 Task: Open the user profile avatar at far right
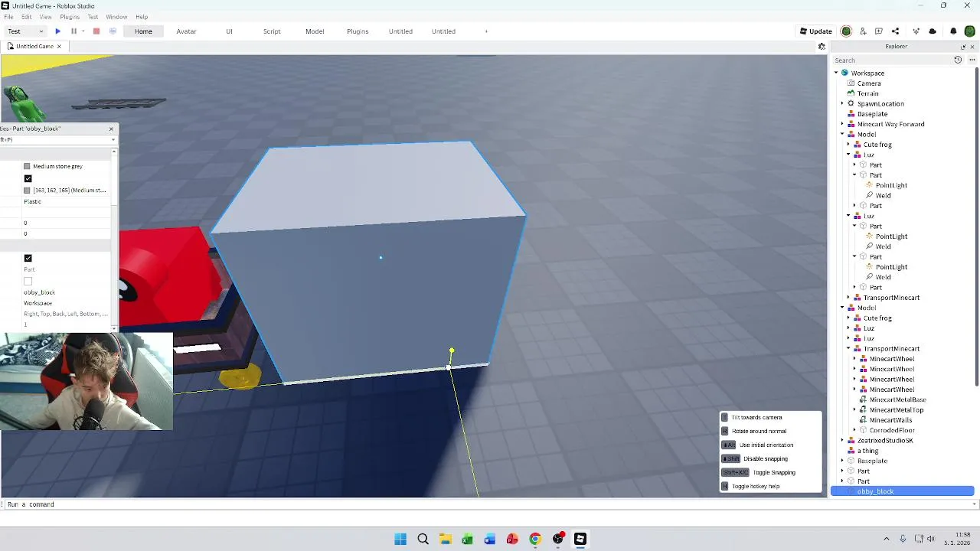[970, 31]
